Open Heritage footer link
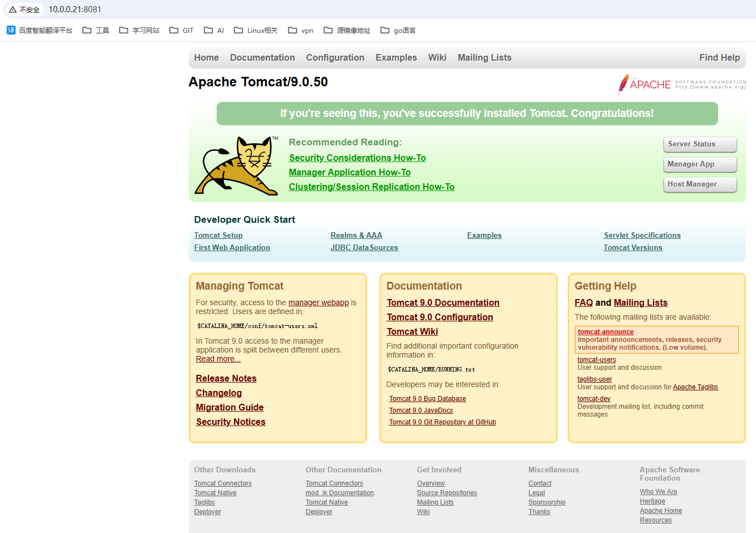Screen dimensions: 756x533 click(652, 501)
